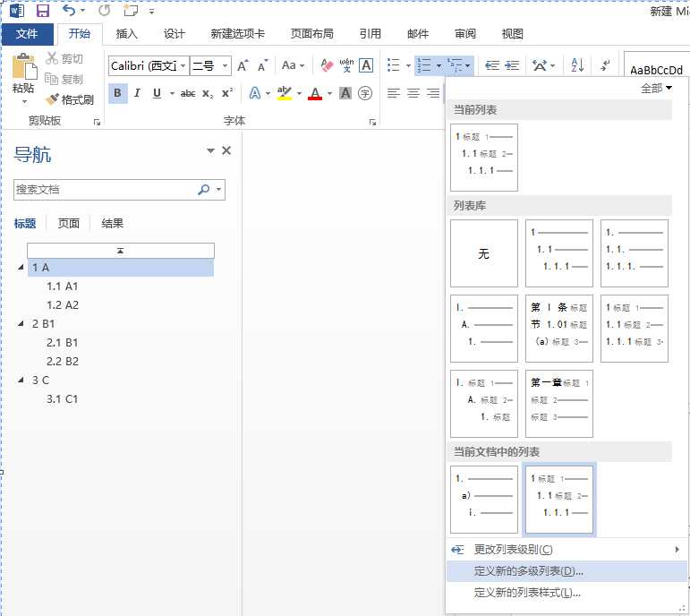Select the 第 I 条 list style thumbnail

[x=559, y=329]
